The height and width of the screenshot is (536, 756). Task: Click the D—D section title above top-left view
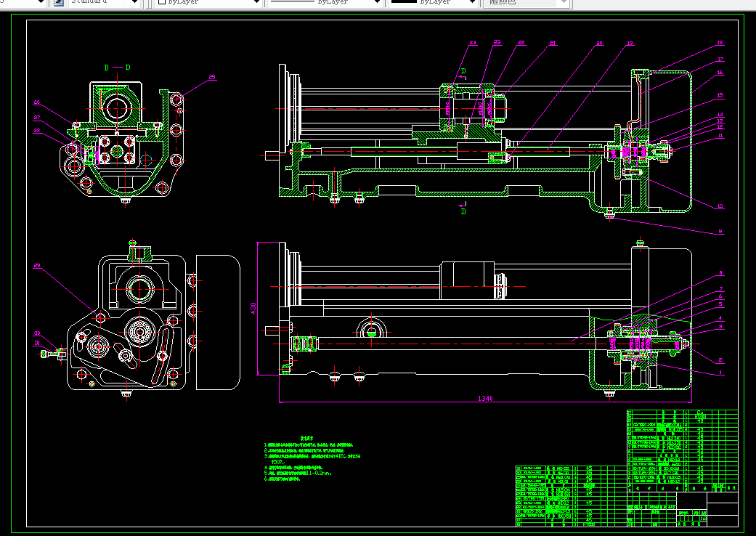pos(117,68)
